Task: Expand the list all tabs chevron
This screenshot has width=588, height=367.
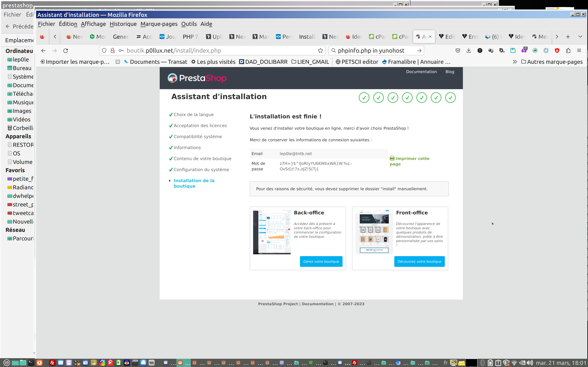Action: 580,37
